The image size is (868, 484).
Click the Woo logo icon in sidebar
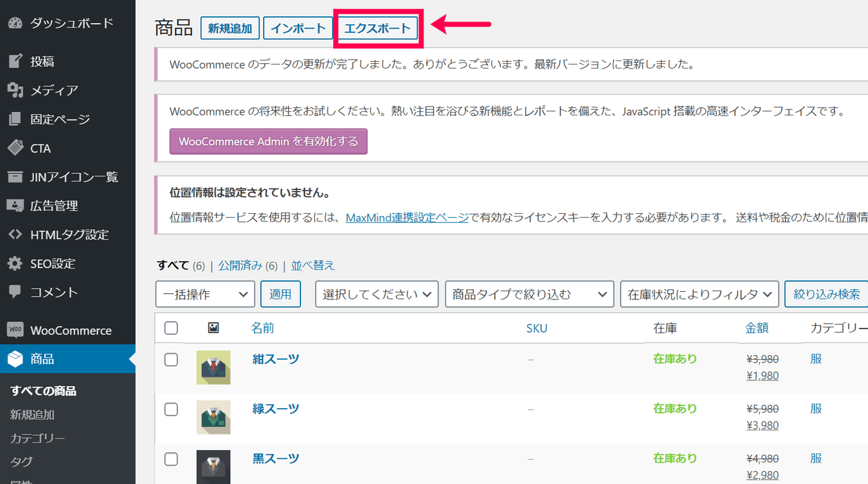16,331
